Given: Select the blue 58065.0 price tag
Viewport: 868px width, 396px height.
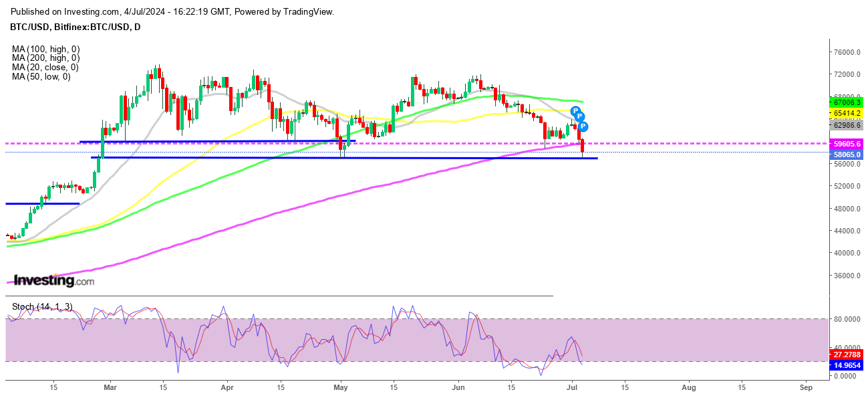Looking at the screenshot, I should pyautogui.click(x=847, y=155).
